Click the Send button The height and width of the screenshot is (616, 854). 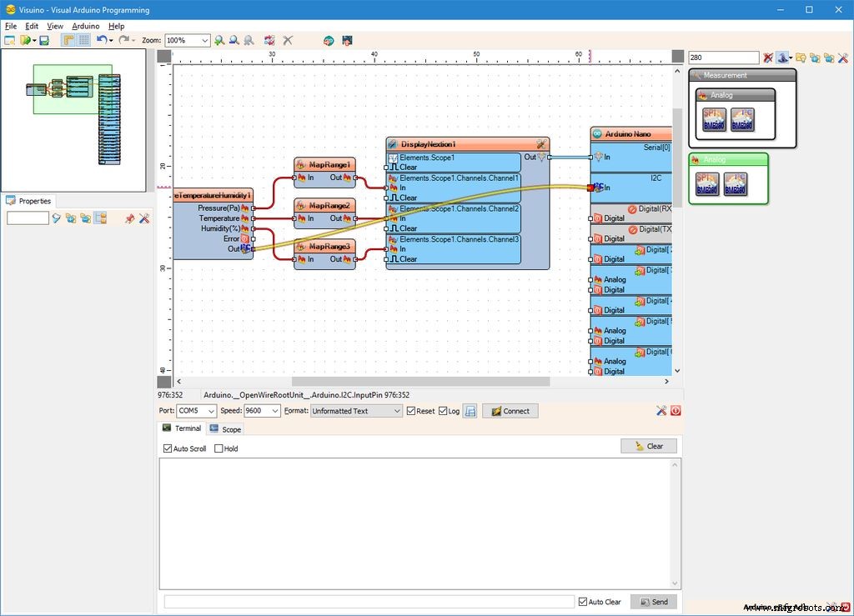point(653,602)
